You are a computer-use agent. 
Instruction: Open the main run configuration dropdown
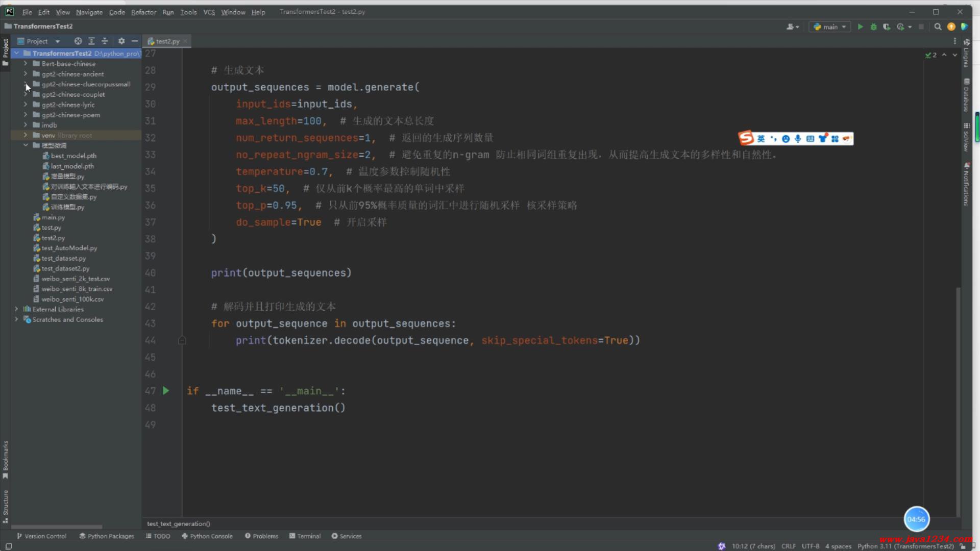tap(830, 27)
